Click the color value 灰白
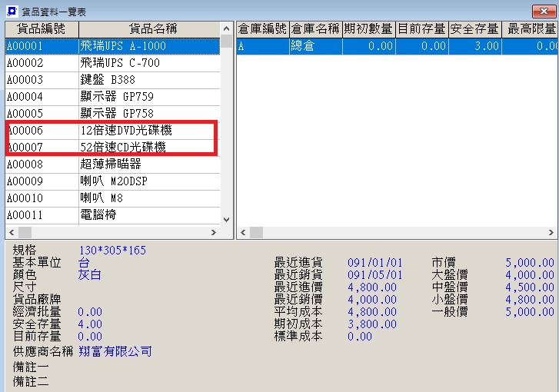Screen dimensions: 559x392 coord(89,274)
